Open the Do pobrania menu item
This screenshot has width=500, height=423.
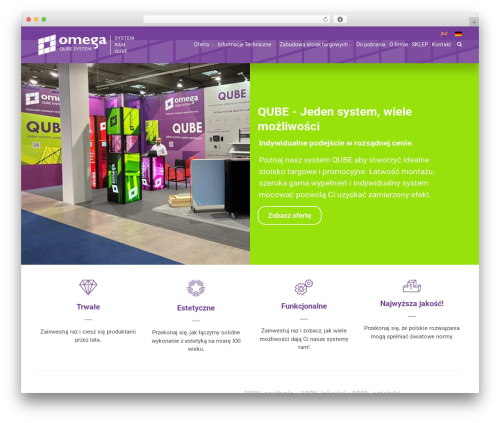pos(370,44)
